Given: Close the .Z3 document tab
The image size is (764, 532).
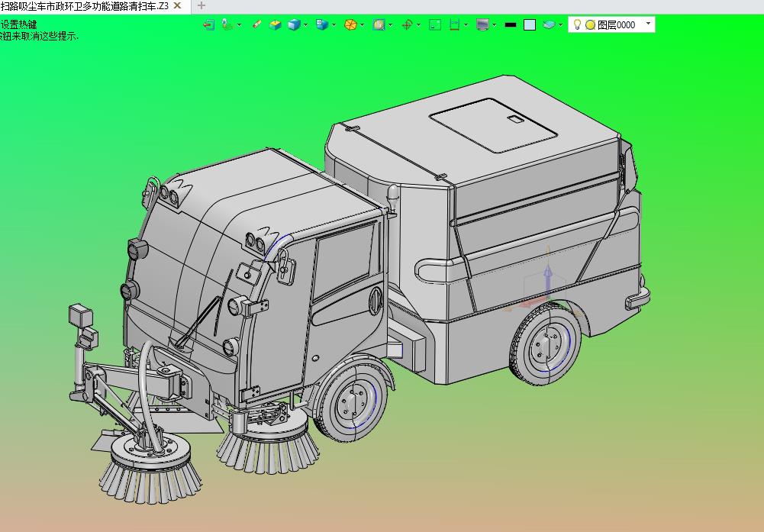Looking at the screenshot, I should click(177, 5).
